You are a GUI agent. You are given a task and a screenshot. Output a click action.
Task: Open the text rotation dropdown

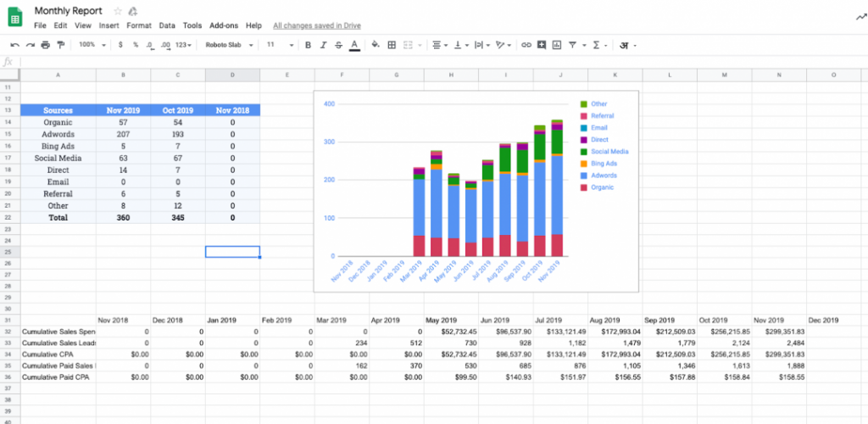504,45
